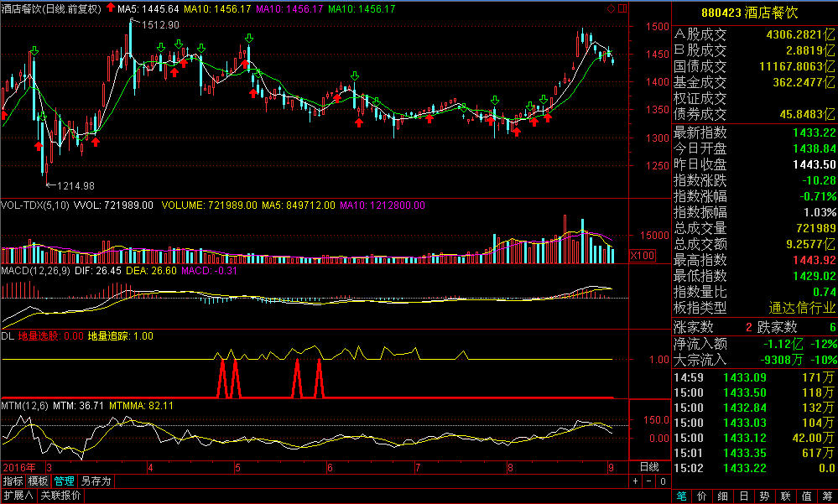Viewport: 838px width, 504px height.
Task: Open the 指标 indicator tab
Action: pos(13,481)
